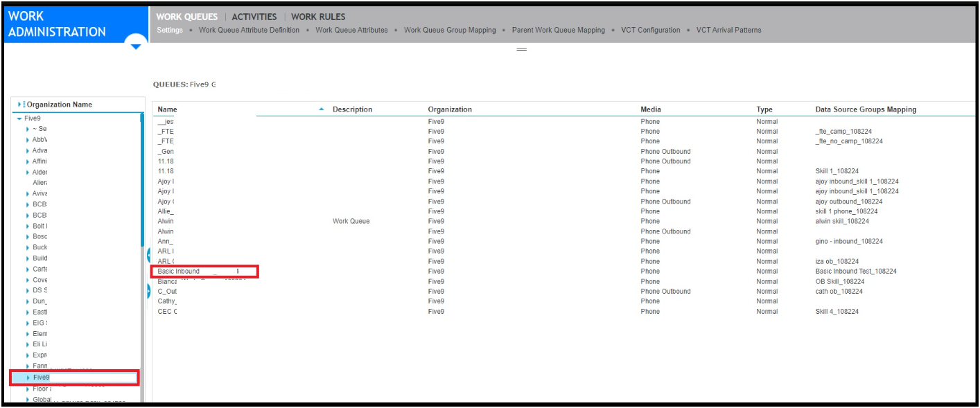The image size is (980, 408).
Task: Collapse the root Five9 organization node
Action: tap(19, 118)
